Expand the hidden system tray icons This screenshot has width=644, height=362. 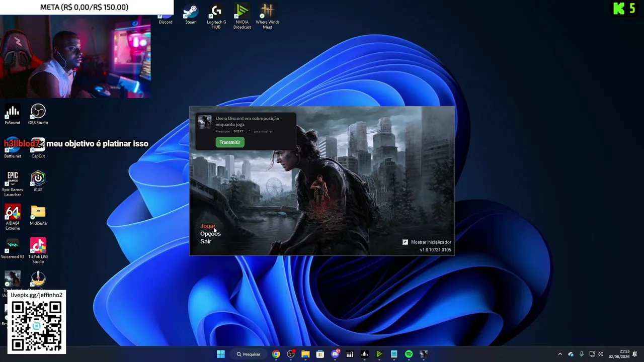point(560,354)
